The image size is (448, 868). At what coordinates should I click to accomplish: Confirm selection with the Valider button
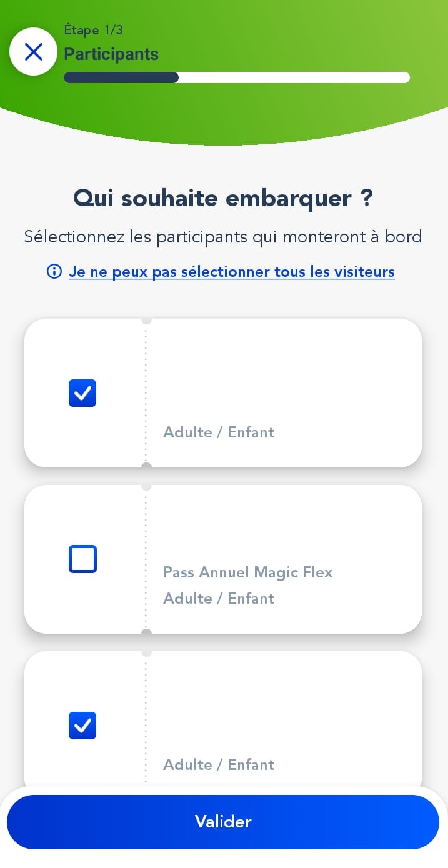[x=223, y=822]
